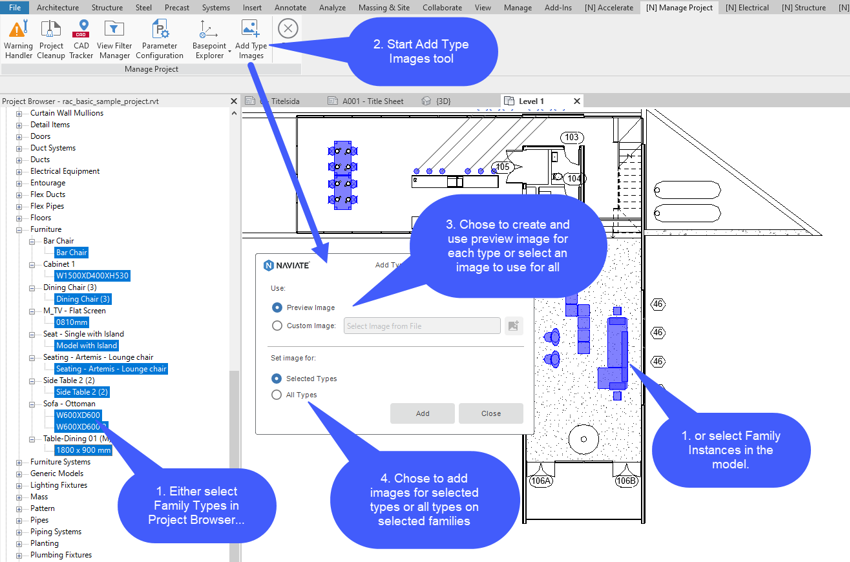
Task: Select the 1800 x 900 mm table type
Action: 83,450
